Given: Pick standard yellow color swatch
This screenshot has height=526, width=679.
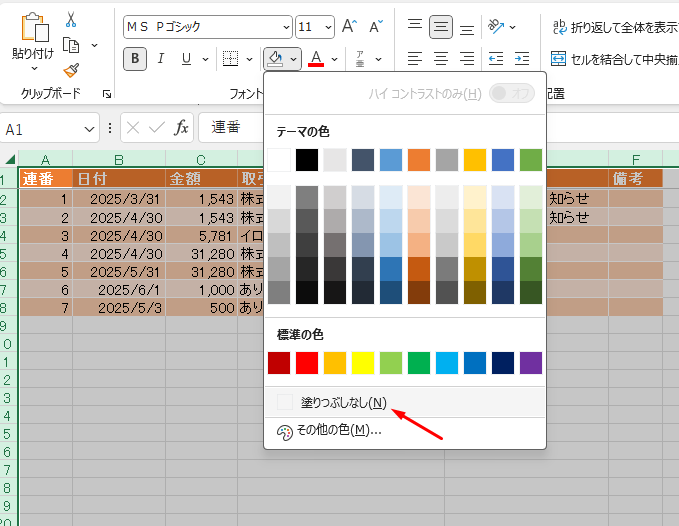Looking at the screenshot, I should tap(363, 363).
